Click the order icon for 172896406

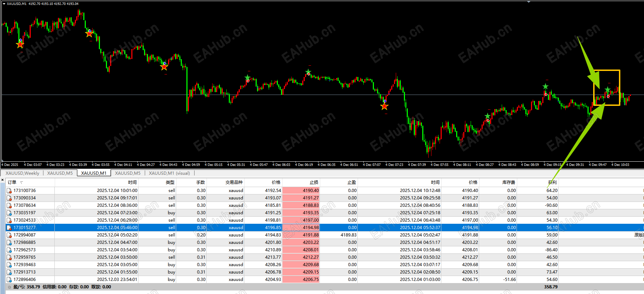[x=9, y=280]
